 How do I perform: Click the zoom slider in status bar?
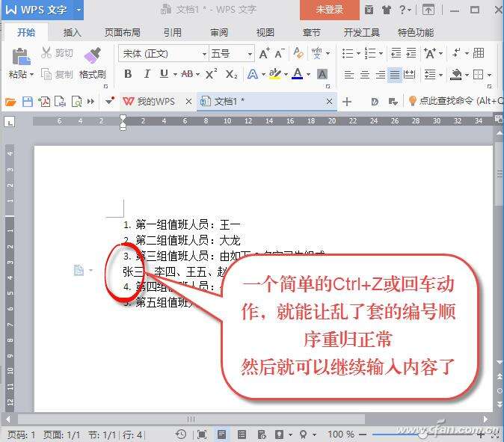click(424, 435)
